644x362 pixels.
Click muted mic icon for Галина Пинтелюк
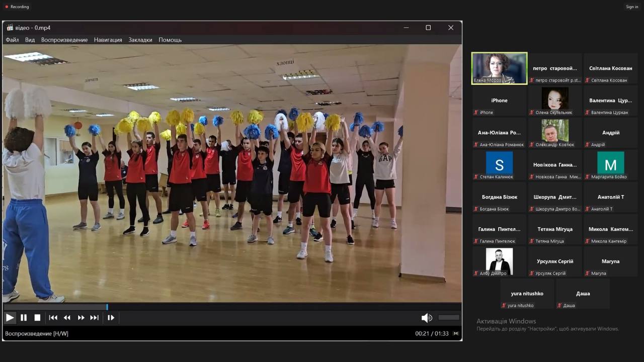pos(476,241)
